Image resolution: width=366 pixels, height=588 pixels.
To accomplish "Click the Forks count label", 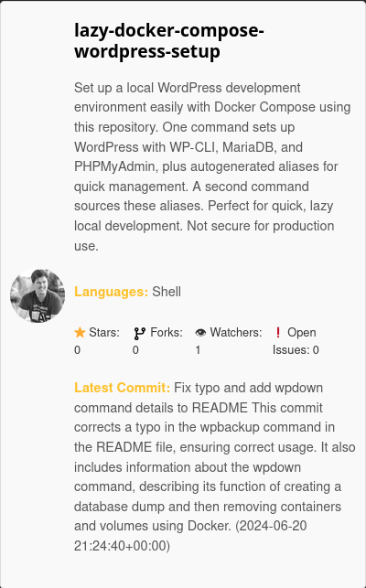I will tap(167, 332).
